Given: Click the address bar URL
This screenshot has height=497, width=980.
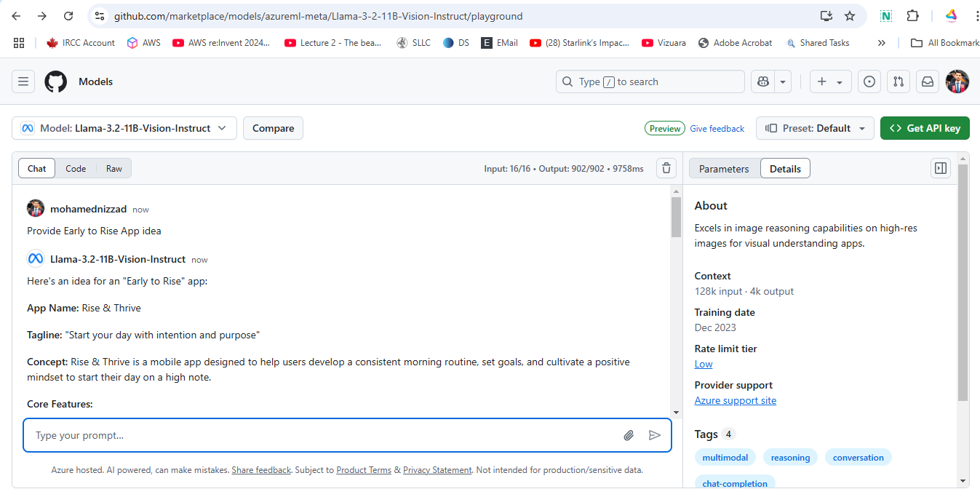Looking at the screenshot, I should pos(318,16).
